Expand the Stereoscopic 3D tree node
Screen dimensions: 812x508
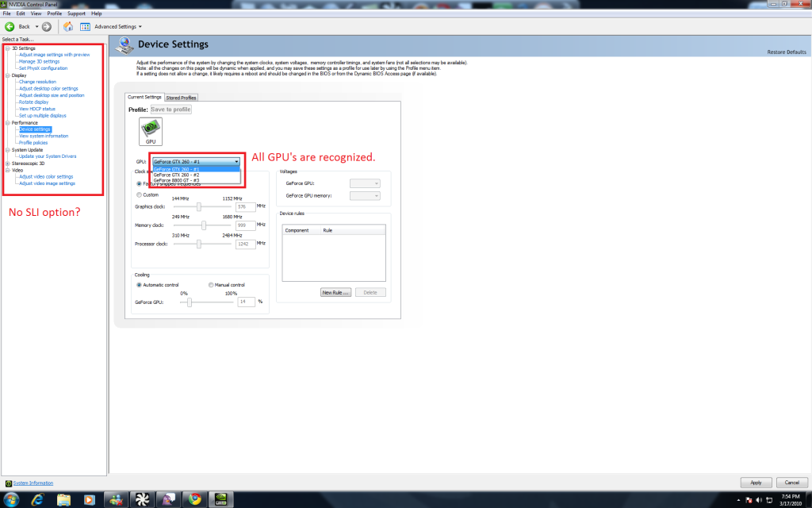(7, 164)
